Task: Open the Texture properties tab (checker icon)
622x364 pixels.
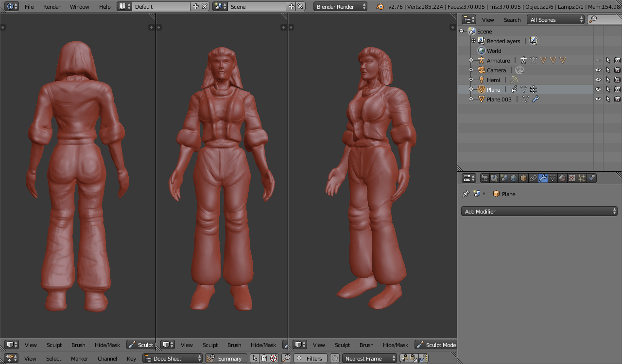Action: pyautogui.click(x=572, y=178)
